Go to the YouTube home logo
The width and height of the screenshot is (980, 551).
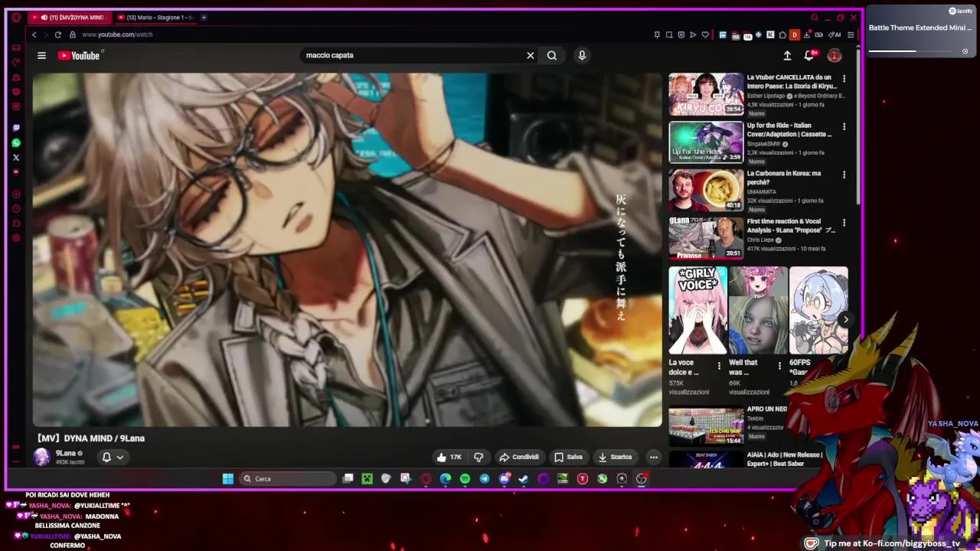78,55
